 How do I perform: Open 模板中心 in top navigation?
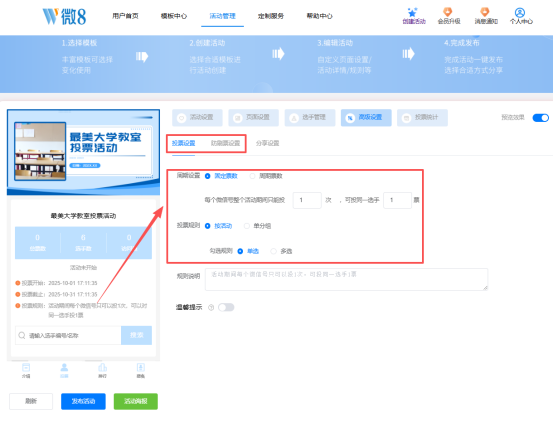174,16
